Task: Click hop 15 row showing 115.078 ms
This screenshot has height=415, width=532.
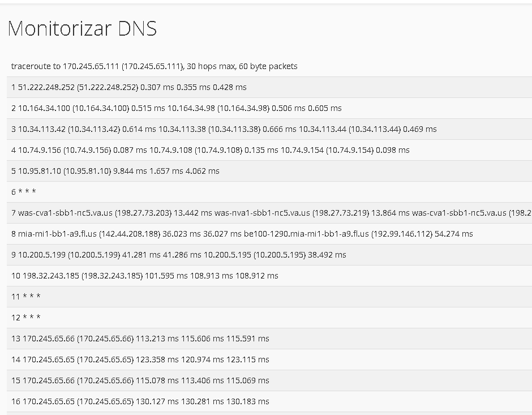Action: click(x=269, y=380)
